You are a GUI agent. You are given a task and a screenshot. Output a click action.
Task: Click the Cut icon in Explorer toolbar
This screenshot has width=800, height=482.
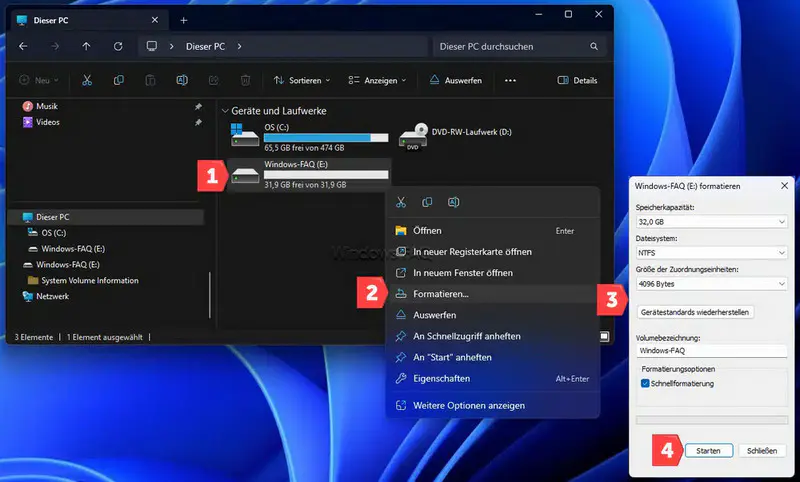[87, 80]
